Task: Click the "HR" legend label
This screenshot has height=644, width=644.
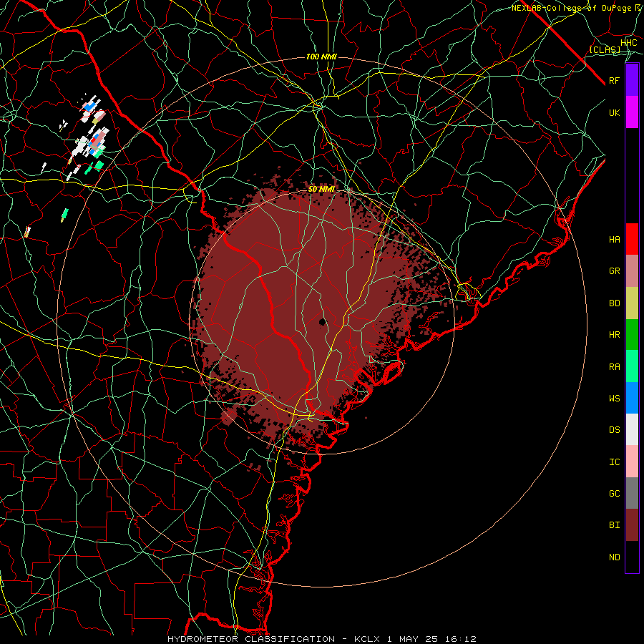Action: pyautogui.click(x=615, y=335)
